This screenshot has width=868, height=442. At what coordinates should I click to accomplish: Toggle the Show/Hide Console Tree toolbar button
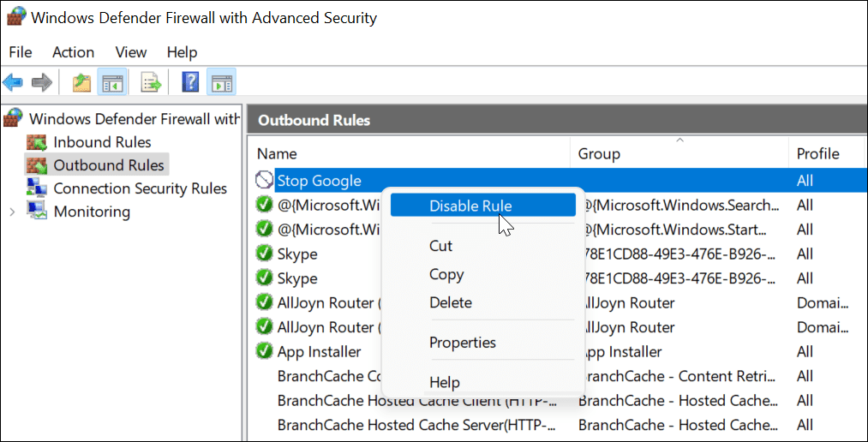[111, 82]
